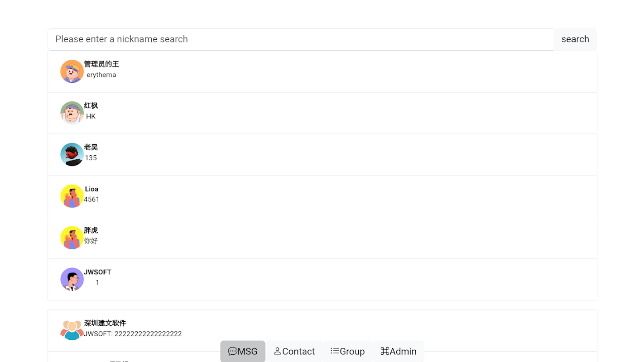Open Lioa's 4561 message row

tap(317, 196)
